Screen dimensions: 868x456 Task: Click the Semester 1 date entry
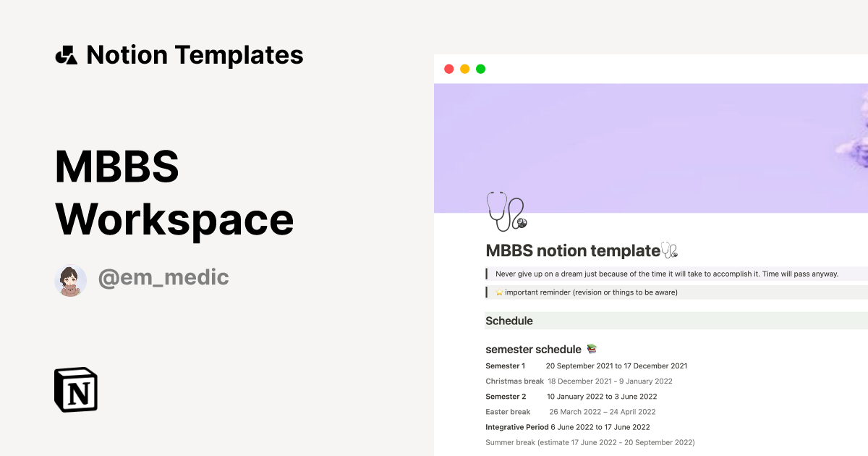coord(617,366)
